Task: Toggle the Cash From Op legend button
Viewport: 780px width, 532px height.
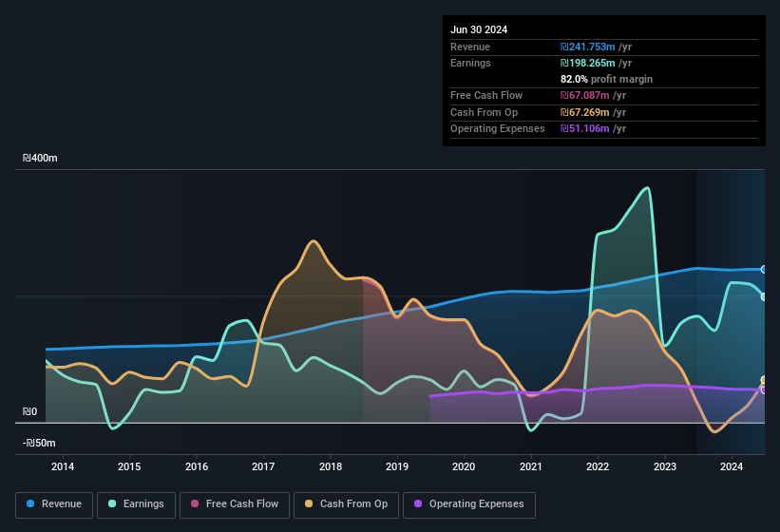Action: coord(346,504)
